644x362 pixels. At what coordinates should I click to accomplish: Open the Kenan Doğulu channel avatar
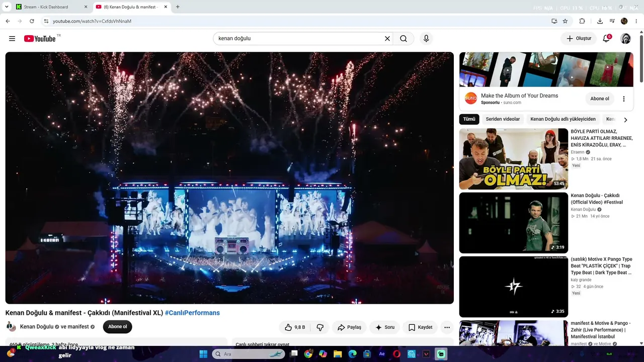pos(11,327)
